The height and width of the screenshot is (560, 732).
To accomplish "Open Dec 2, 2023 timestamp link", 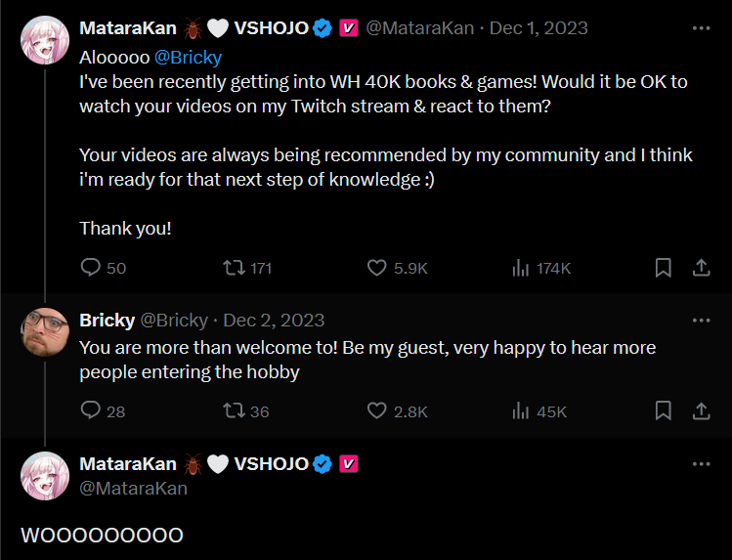I will pyautogui.click(x=274, y=320).
